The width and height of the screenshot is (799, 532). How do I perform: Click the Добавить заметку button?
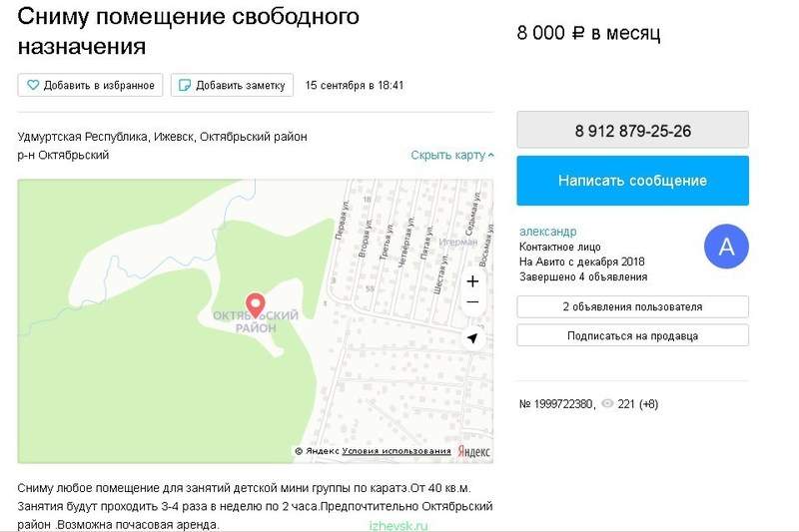coord(232,85)
